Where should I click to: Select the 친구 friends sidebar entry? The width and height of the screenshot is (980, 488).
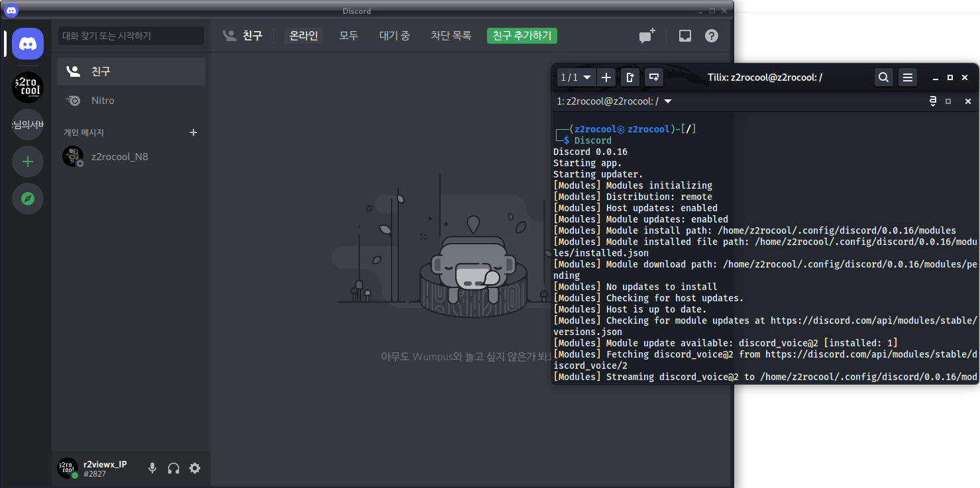tap(131, 72)
